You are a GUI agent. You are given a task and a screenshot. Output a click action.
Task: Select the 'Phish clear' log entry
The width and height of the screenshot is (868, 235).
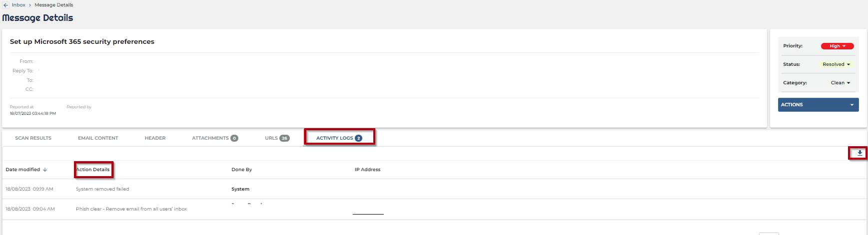(131, 209)
